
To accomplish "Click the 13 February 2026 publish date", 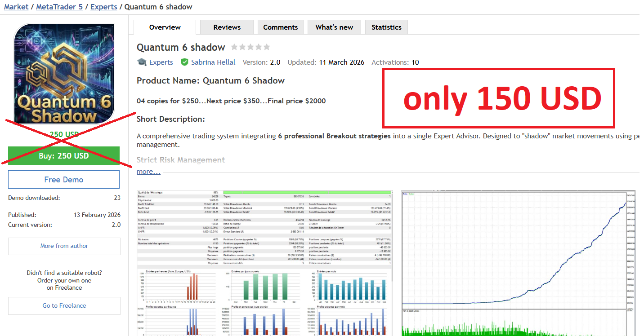I will (x=97, y=215).
